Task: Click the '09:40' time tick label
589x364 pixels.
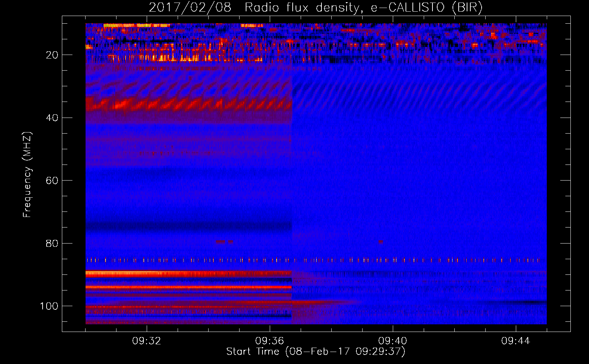Action: (393, 341)
